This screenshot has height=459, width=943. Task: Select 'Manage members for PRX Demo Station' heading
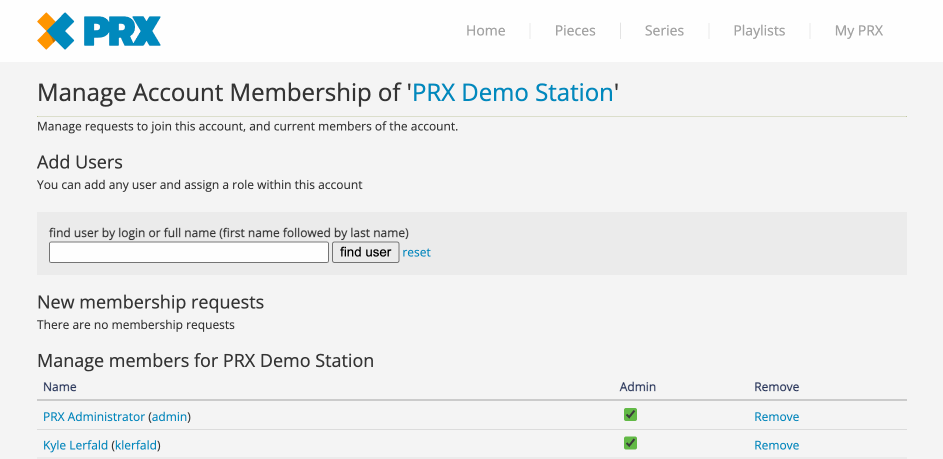click(x=206, y=361)
